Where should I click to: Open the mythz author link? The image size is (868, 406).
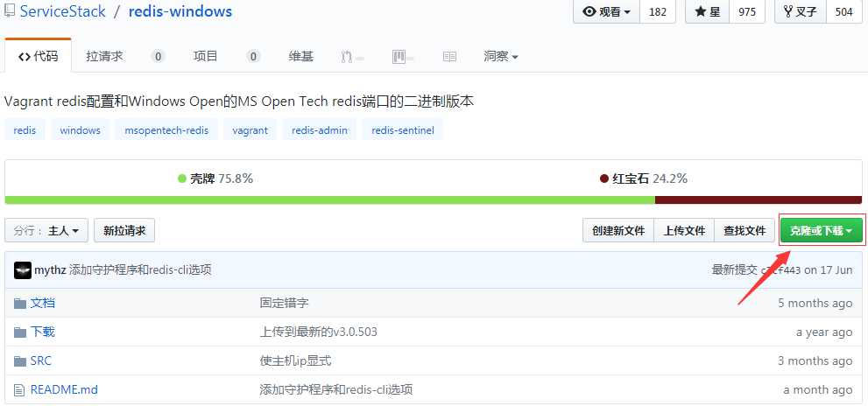point(51,270)
